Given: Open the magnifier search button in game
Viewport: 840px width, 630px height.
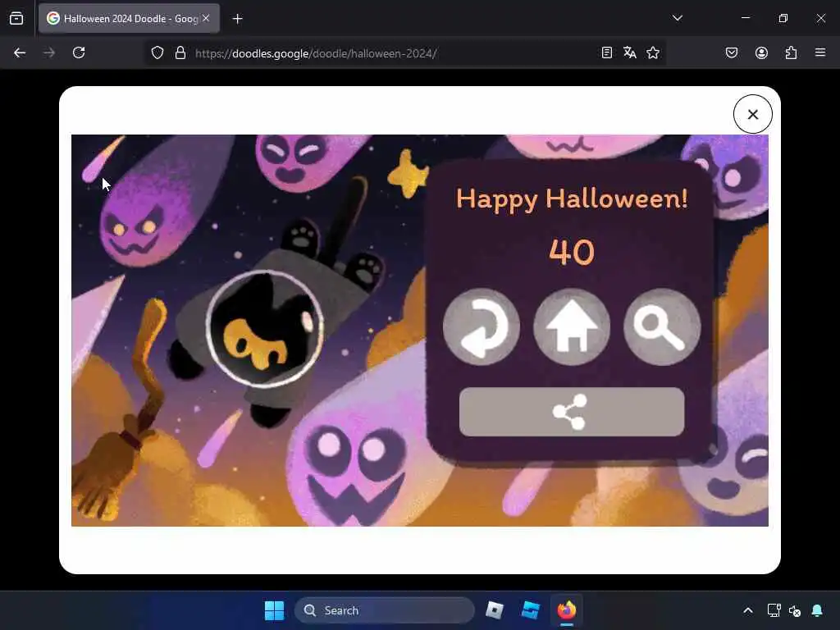Looking at the screenshot, I should point(662,326).
